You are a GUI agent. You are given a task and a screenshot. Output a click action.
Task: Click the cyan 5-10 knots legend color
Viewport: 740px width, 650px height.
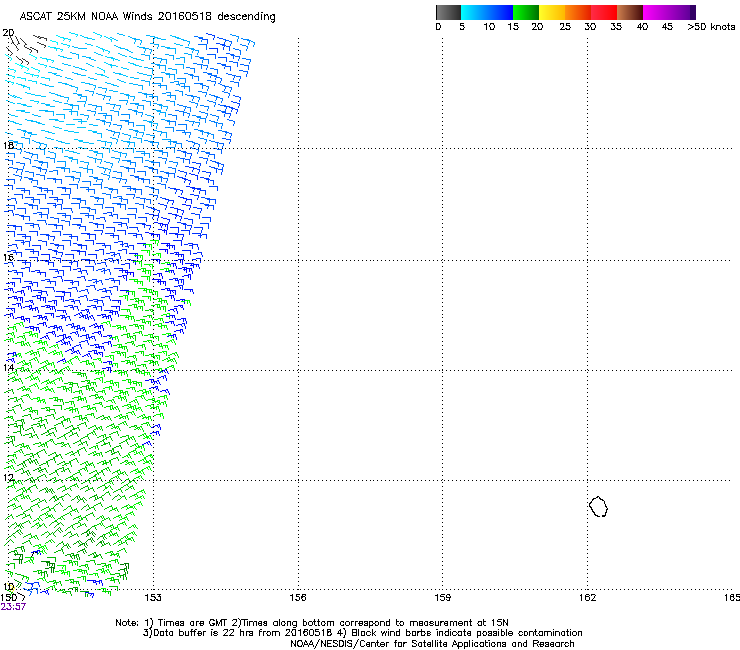click(x=474, y=12)
